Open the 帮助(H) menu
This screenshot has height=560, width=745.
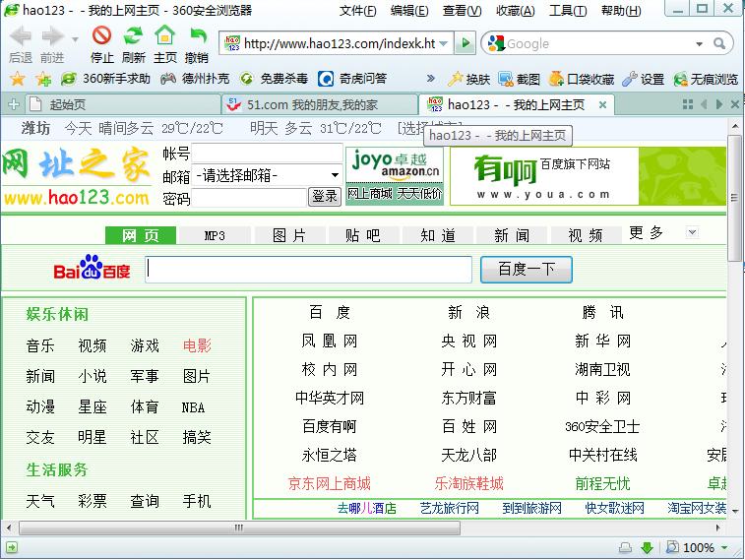point(621,11)
